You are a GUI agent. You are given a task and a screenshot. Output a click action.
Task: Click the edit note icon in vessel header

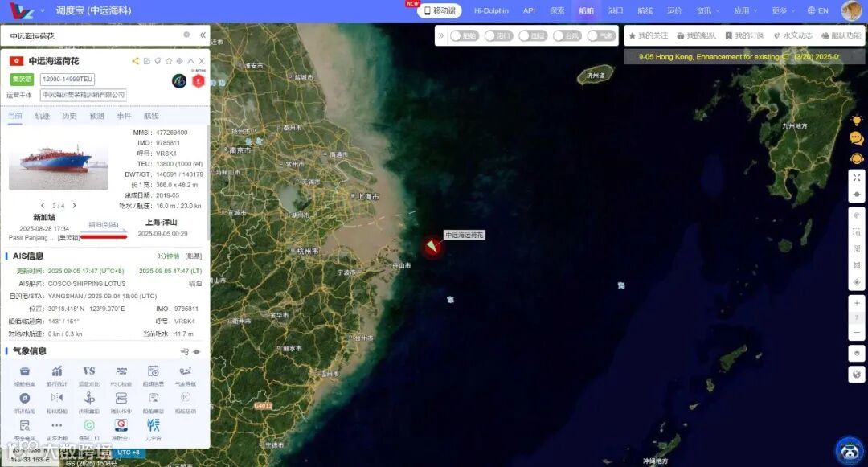coord(147,61)
